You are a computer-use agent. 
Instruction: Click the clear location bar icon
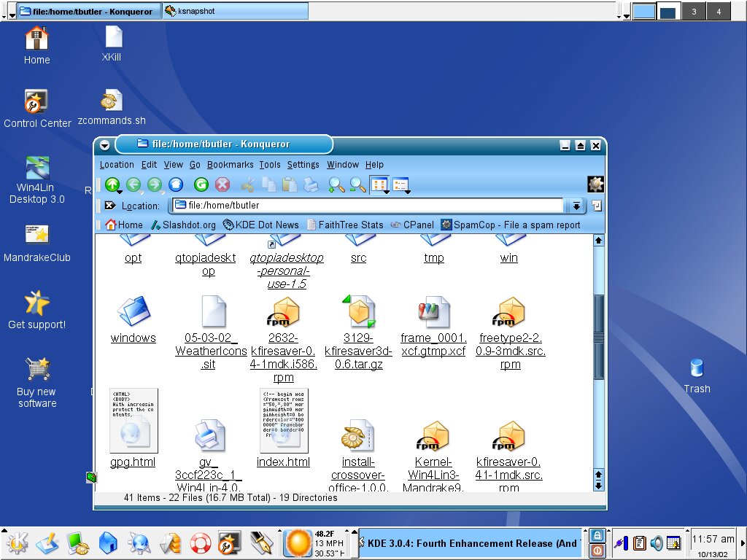click(x=110, y=206)
